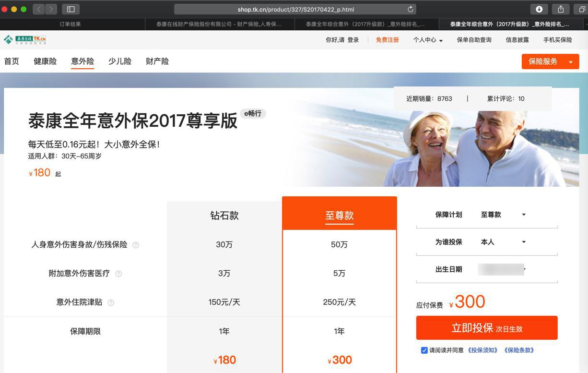Reload the page with the refresh icon

coord(410,9)
